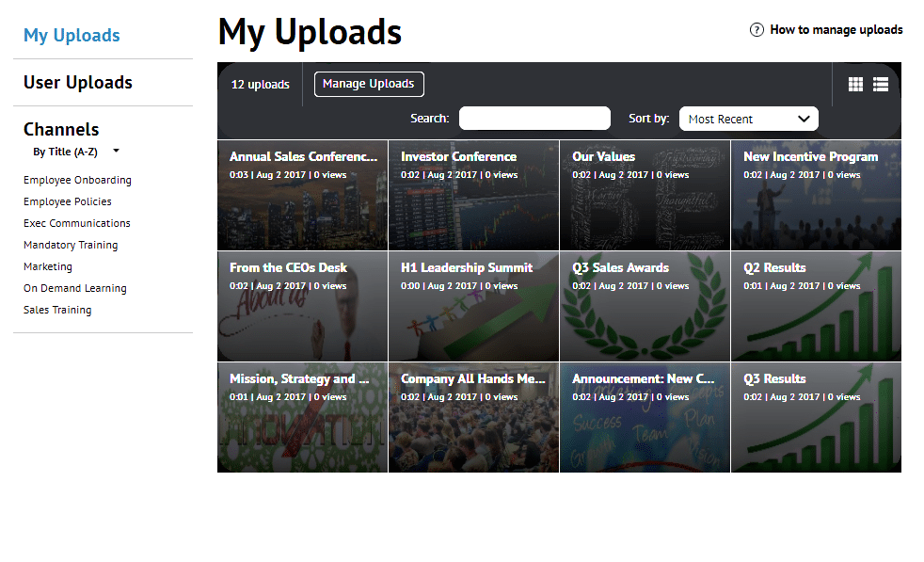Open How to manage uploads help link
Image resolution: width=924 pixels, height=562 pixels.
click(836, 29)
